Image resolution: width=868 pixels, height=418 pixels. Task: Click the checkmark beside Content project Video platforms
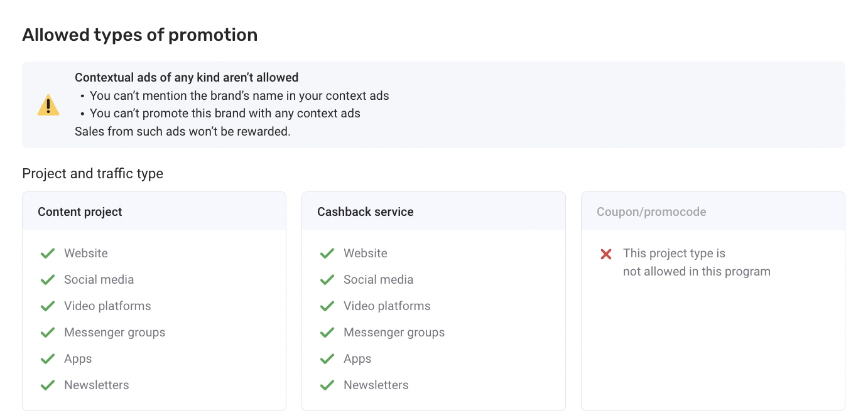pyautogui.click(x=48, y=306)
